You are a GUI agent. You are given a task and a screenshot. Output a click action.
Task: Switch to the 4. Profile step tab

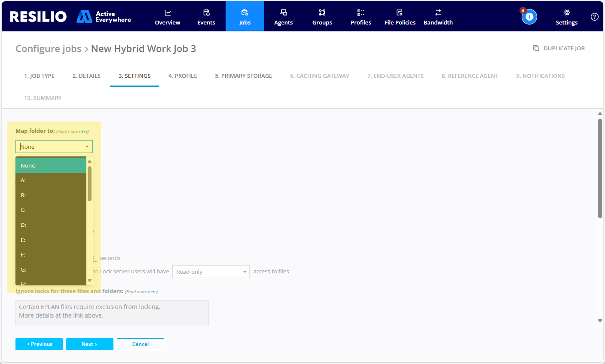coord(183,76)
